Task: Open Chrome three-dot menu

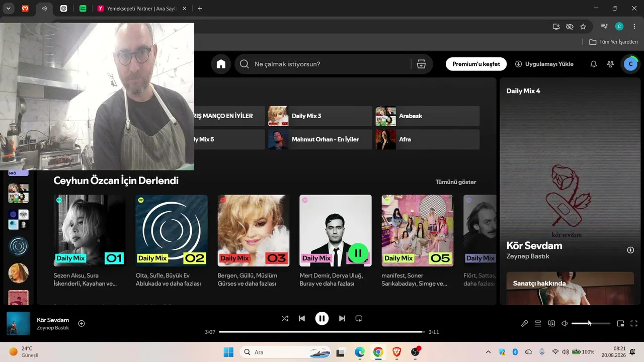Action: tap(634, 27)
